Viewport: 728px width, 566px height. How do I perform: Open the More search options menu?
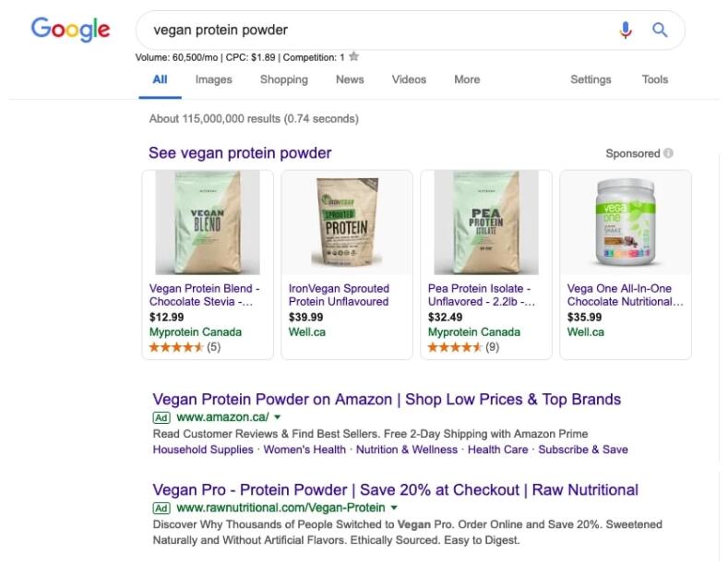467,79
